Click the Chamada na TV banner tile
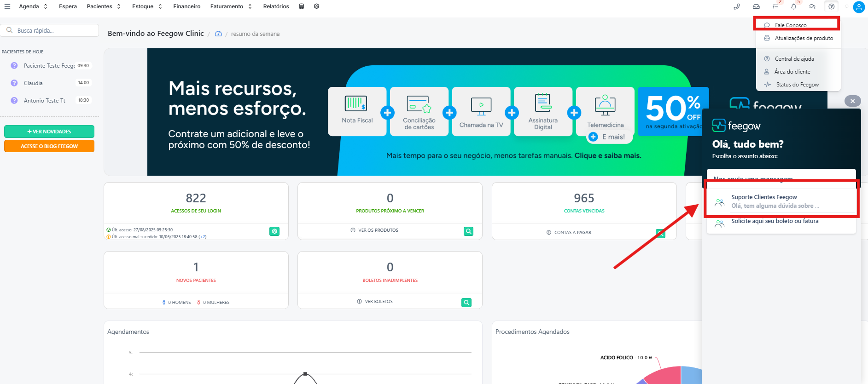868x384 pixels. (481, 111)
